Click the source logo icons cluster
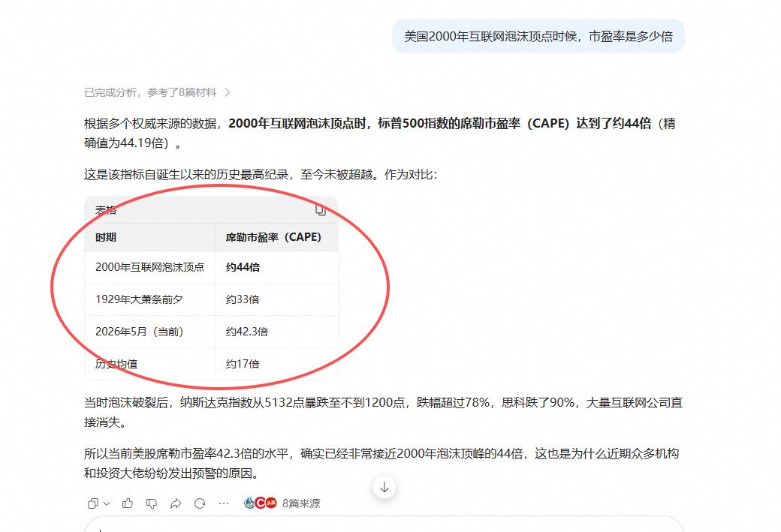This screenshot has height=532, width=781. point(260,503)
